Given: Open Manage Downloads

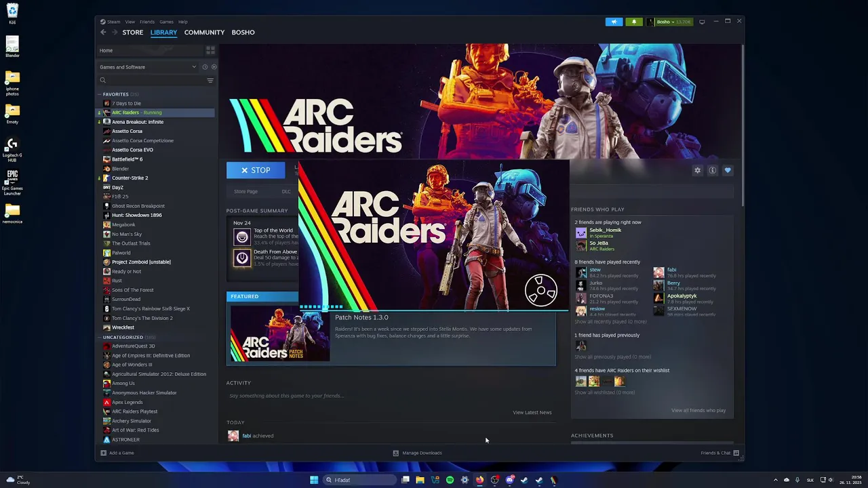Looking at the screenshot, I should 417,453.
